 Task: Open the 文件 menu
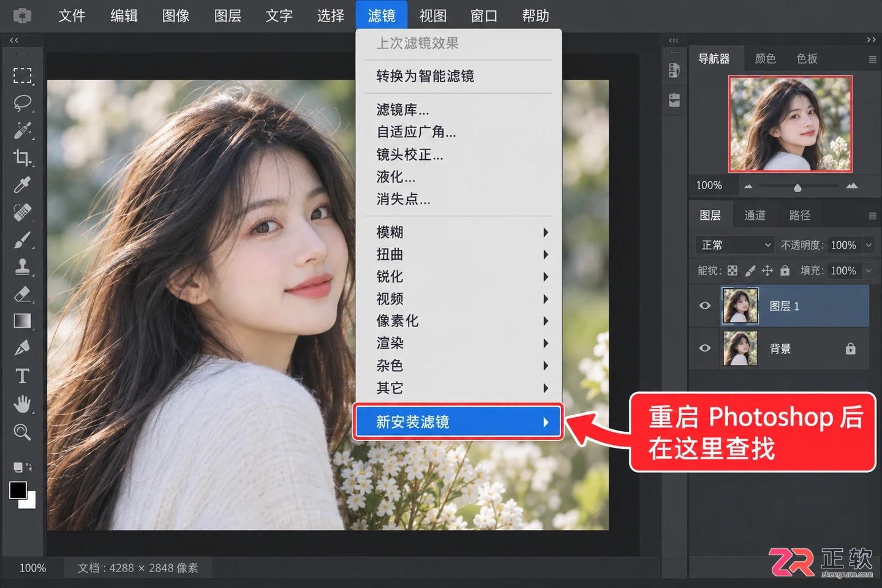72,16
